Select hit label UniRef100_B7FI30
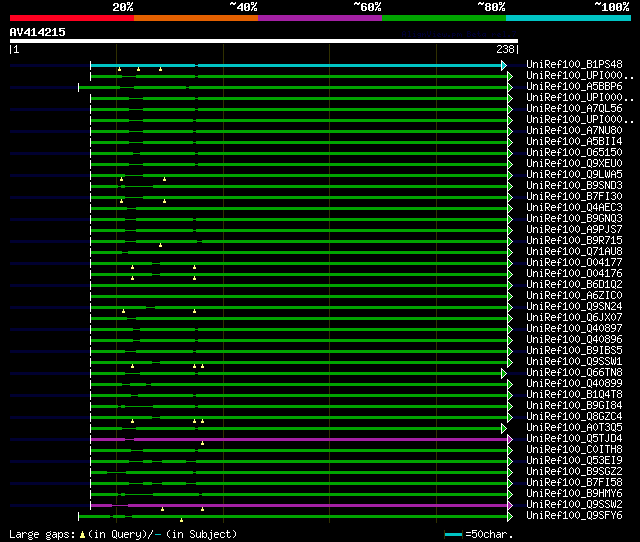This screenshot has height=542, width=640. 574,197
